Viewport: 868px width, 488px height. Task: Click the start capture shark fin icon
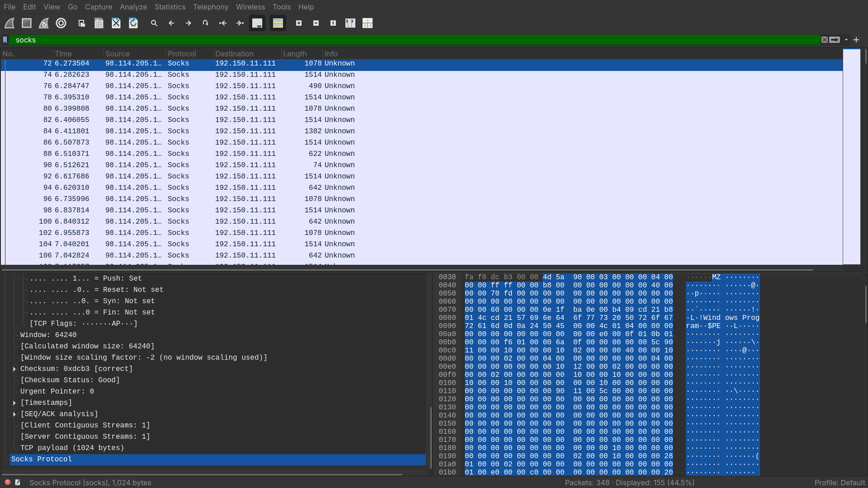(x=9, y=23)
